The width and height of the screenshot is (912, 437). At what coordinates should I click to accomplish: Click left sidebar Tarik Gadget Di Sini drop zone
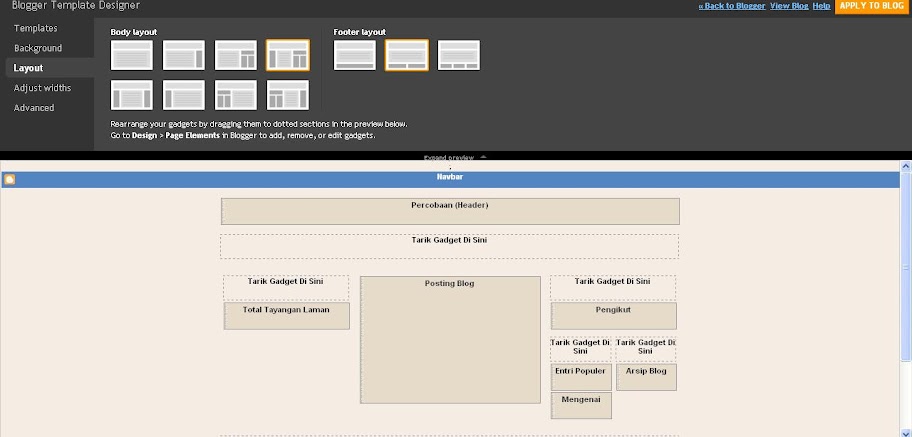tap(286, 287)
